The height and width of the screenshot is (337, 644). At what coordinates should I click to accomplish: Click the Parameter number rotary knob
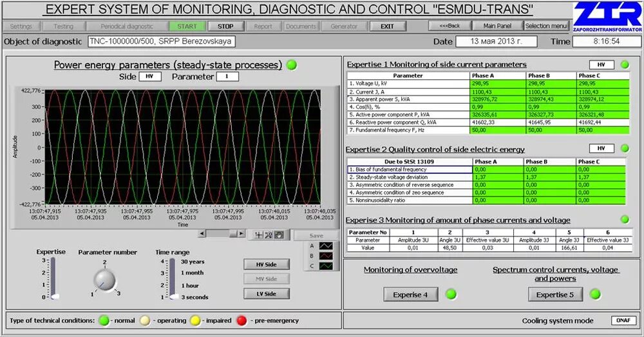pos(104,280)
